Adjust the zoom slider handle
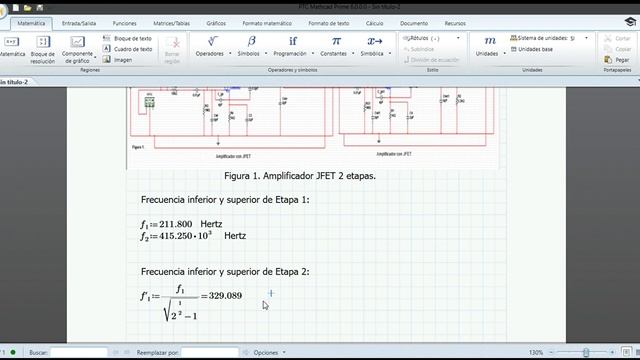 (586, 352)
